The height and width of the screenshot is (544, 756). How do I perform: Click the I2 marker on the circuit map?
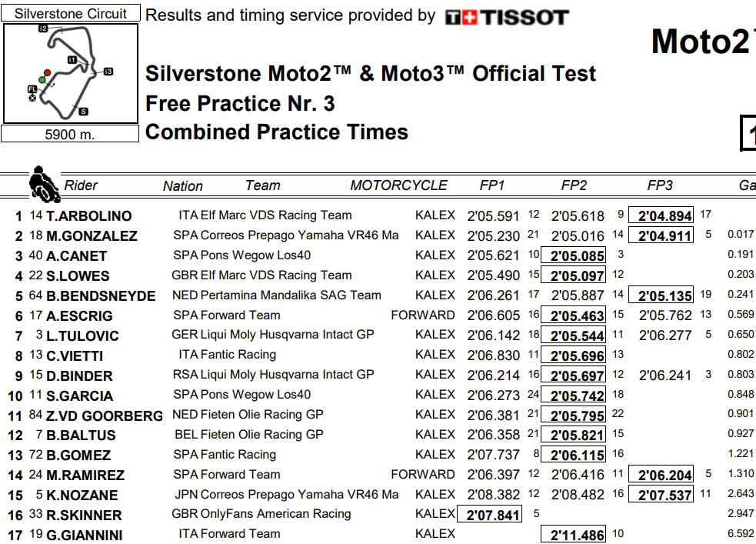click(x=43, y=28)
